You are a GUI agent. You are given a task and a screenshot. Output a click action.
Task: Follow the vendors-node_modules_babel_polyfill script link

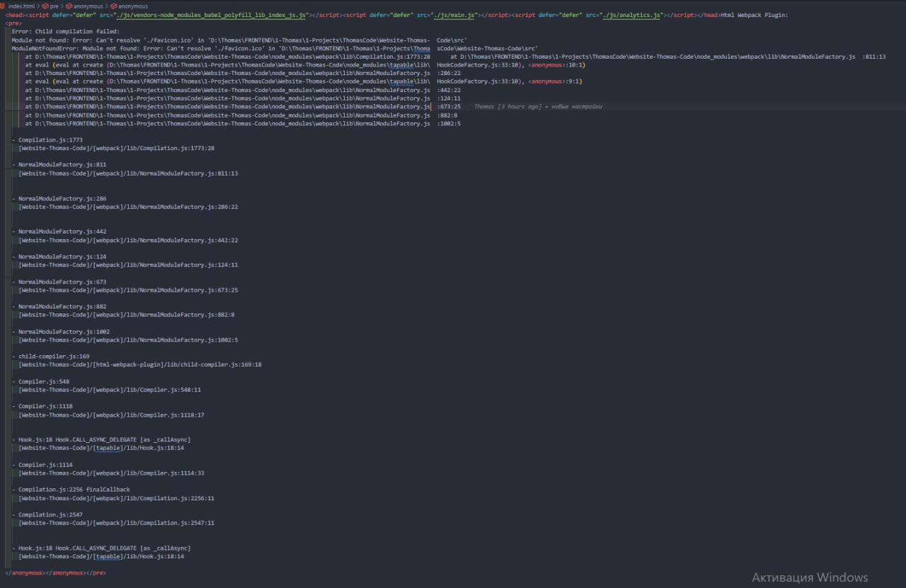click(212, 15)
